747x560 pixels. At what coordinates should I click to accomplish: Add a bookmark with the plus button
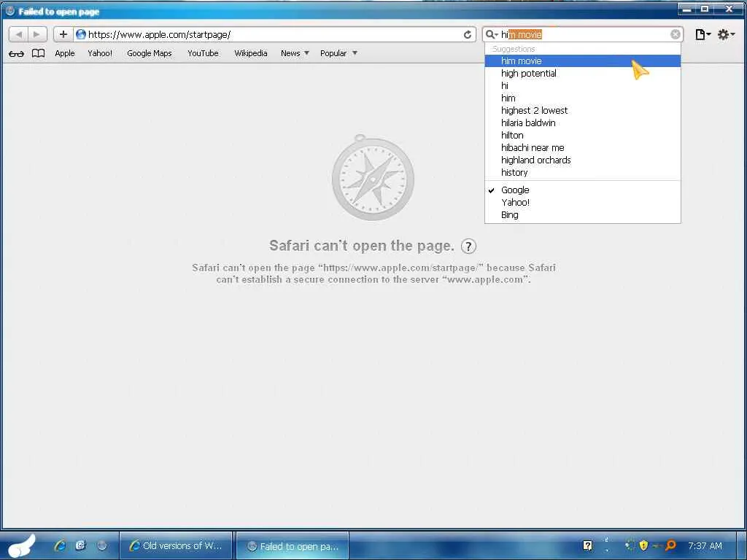[x=63, y=34]
